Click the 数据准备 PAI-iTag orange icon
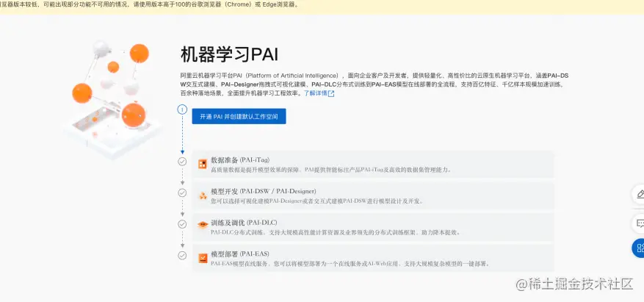This screenshot has height=302, width=644. coord(203,165)
